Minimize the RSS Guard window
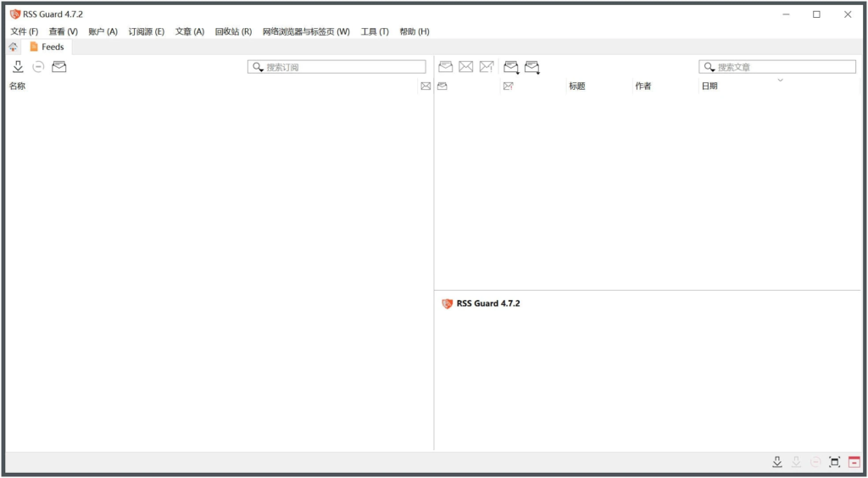The width and height of the screenshot is (868, 478). point(786,15)
